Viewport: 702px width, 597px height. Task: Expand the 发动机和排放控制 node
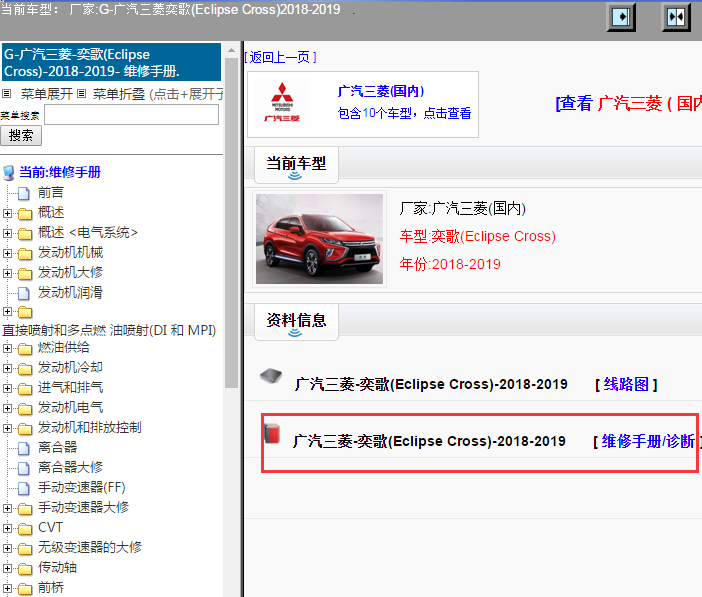[7, 428]
